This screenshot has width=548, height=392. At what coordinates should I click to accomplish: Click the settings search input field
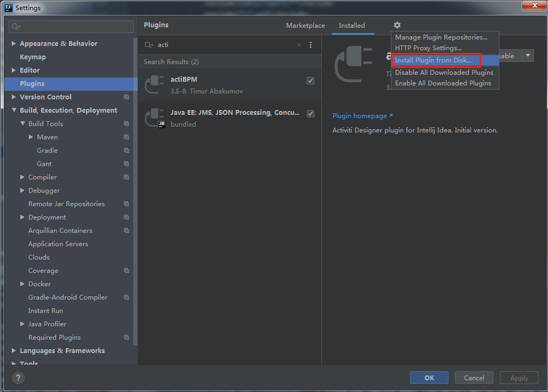pos(71,27)
